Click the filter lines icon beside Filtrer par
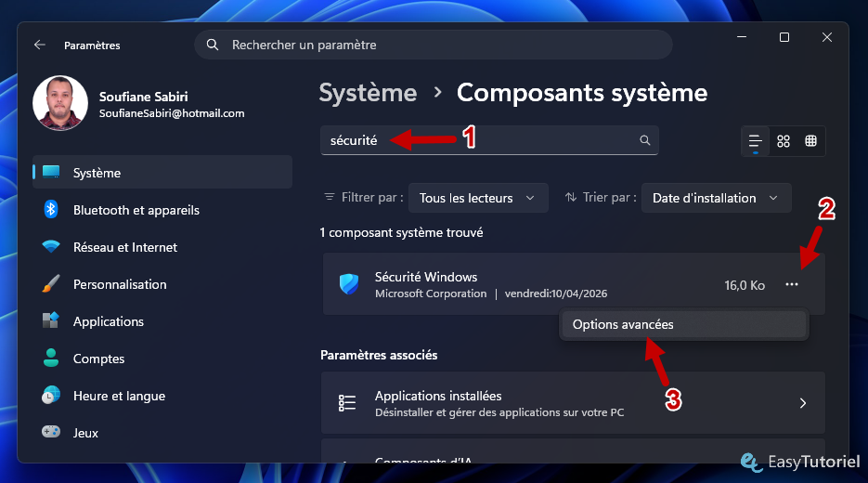Viewport: 868px width, 483px height. (330, 197)
